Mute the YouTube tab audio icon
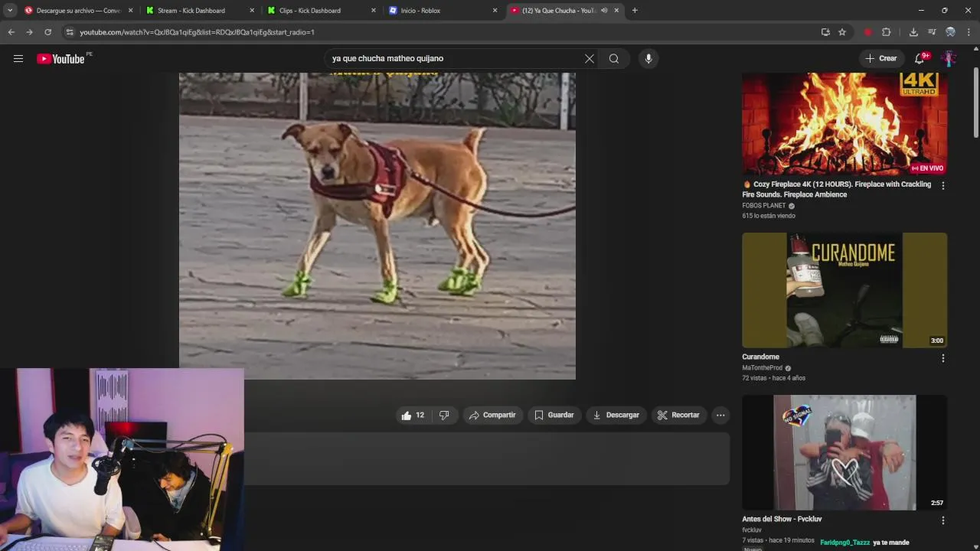This screenshot has height=551, width=980. [604, 11]
